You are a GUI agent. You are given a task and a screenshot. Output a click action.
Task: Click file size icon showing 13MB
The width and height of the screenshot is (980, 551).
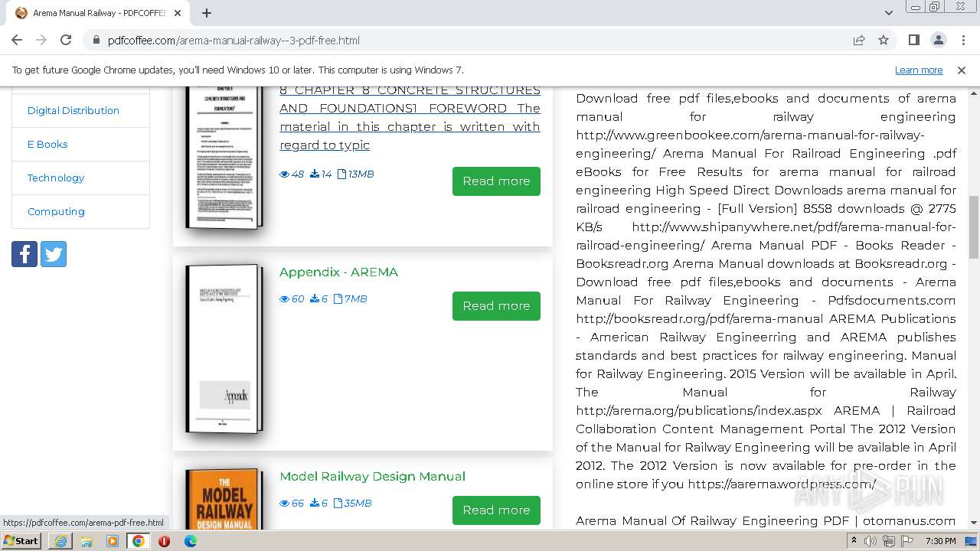341,174
